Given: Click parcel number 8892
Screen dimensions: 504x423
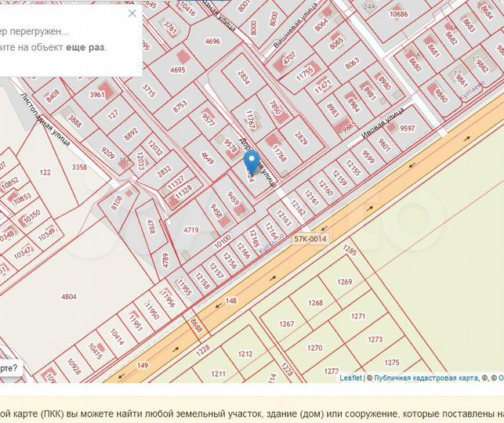Looking at the screenshot, I should [x=131, y=135].
